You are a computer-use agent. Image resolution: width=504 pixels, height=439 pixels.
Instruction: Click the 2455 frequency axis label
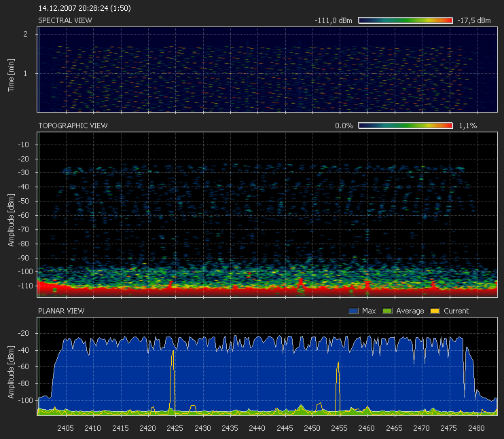point(340,428)
